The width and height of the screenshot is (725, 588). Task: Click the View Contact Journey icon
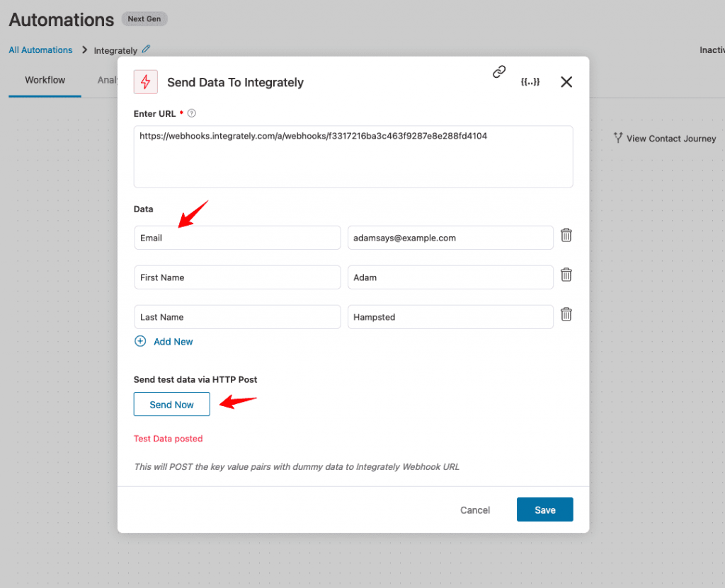tap(617, 138)
